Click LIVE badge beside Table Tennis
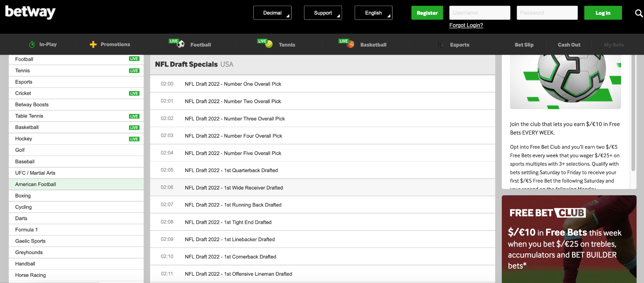 click(x=134, y=116)
